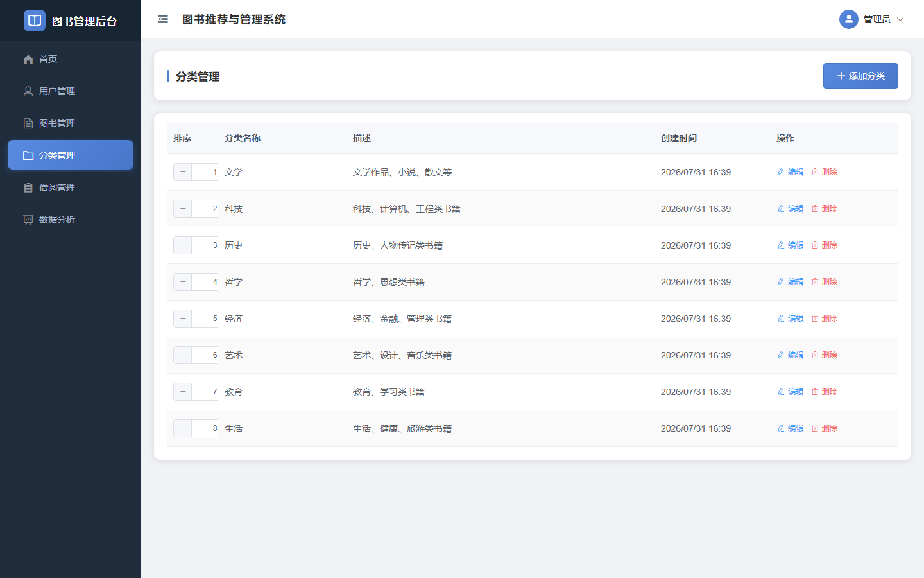Click the 图书推荐与管理系统 title

point(234,19)
